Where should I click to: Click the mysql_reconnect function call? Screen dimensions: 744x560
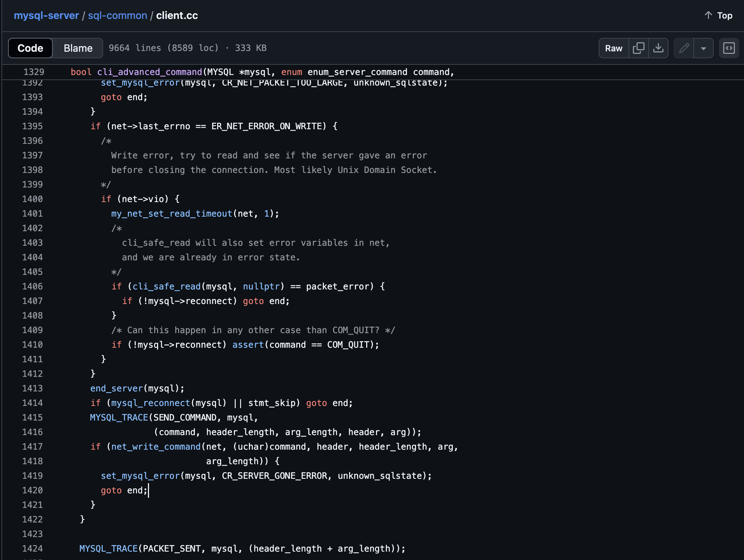coord(150,403)
